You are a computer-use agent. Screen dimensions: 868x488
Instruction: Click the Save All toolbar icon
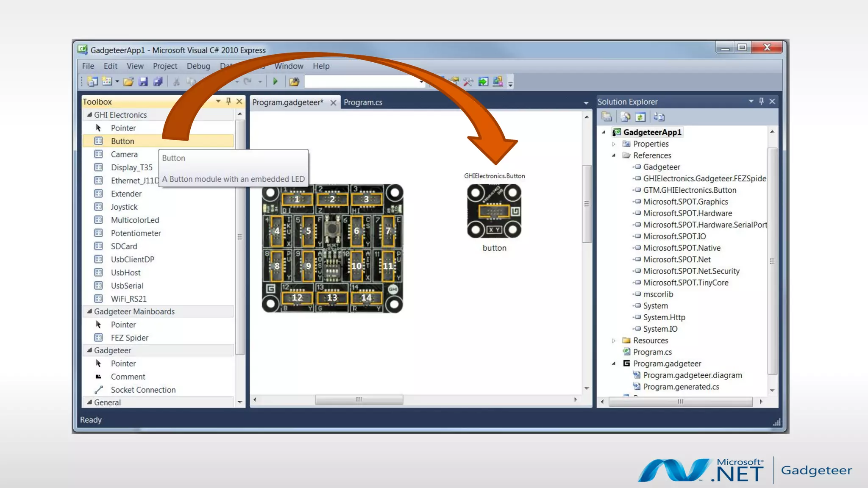158,81
